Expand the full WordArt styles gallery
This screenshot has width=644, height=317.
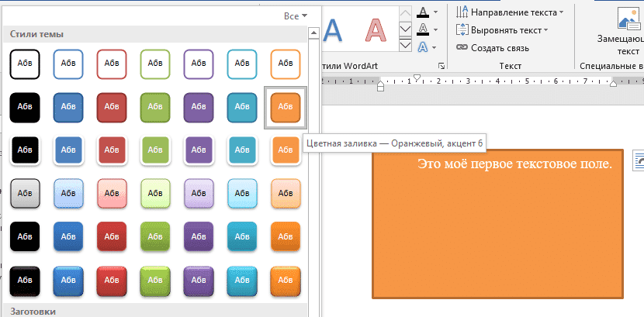(x=404, y=47)
